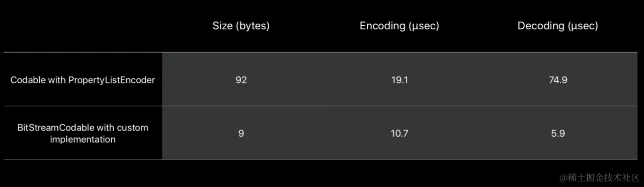Click the 19.1 encoding time cell
644x187 pixels.
pyautogui.click(x=399, y=80)
